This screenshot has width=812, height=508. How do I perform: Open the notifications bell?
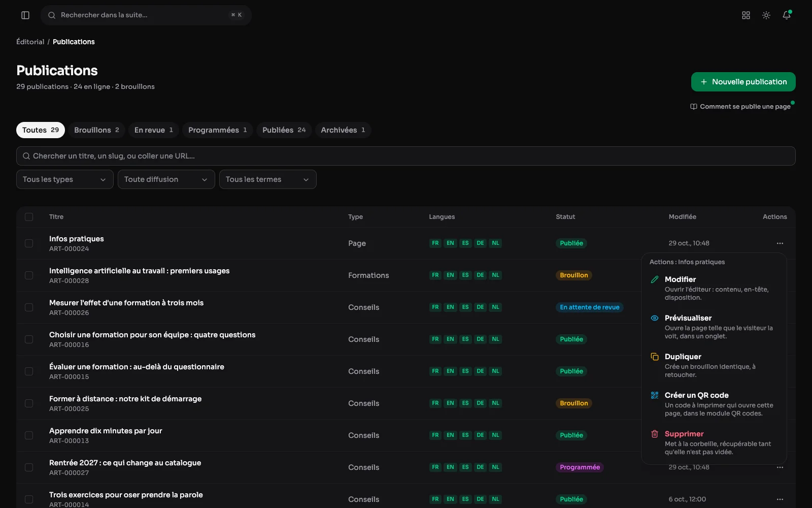tap(787, 15)
